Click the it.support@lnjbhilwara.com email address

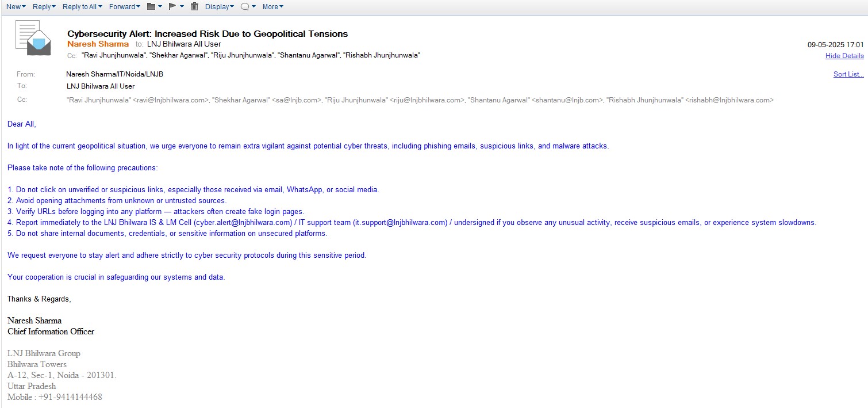(400, 223)
